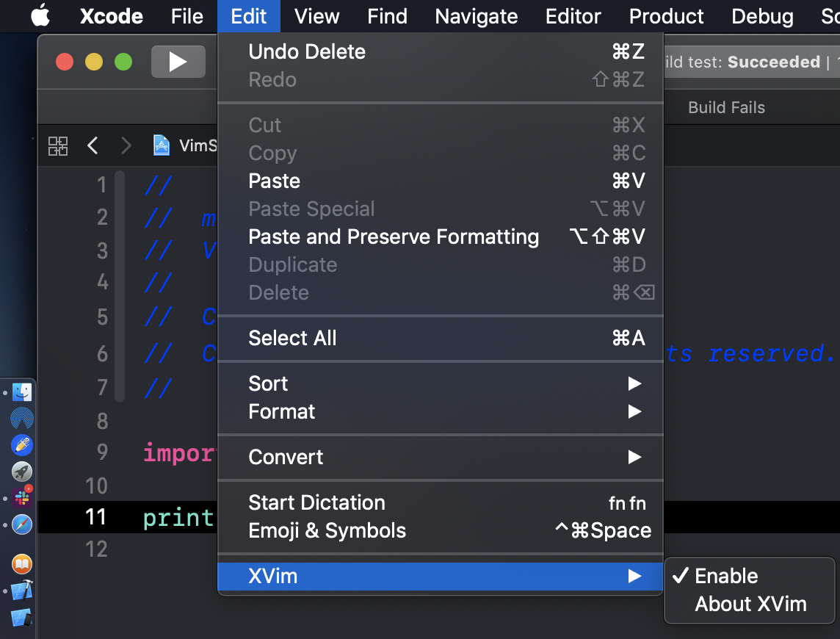Click the VimS file icon in the jump bar

pos(162,145)
